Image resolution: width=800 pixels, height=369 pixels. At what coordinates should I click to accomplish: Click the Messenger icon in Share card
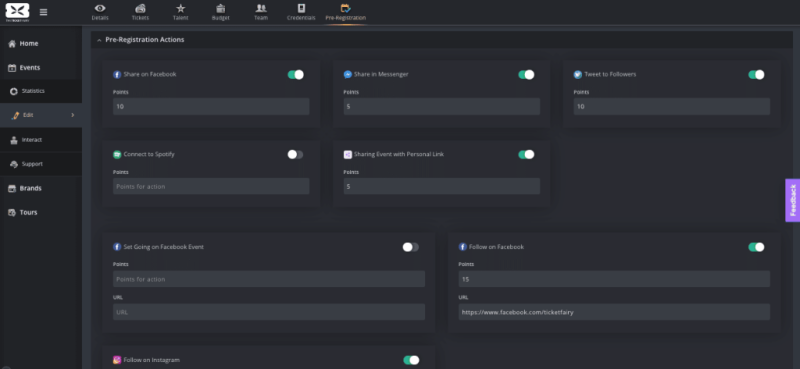tap(347, 75)
